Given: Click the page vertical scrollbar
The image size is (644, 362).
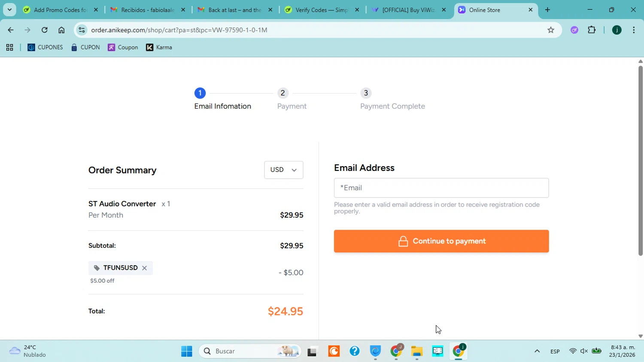Looking at the screenshot, I should coord(640,160).
